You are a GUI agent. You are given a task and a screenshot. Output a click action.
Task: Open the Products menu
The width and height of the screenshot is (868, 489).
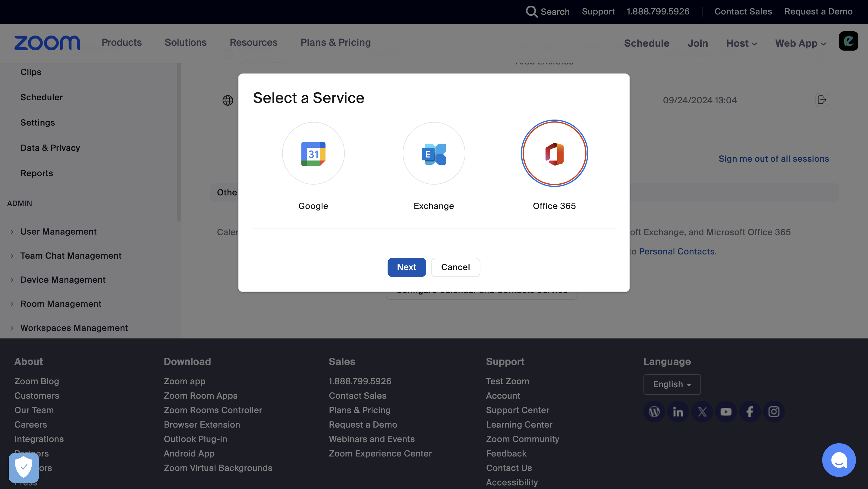click(121, 42)
